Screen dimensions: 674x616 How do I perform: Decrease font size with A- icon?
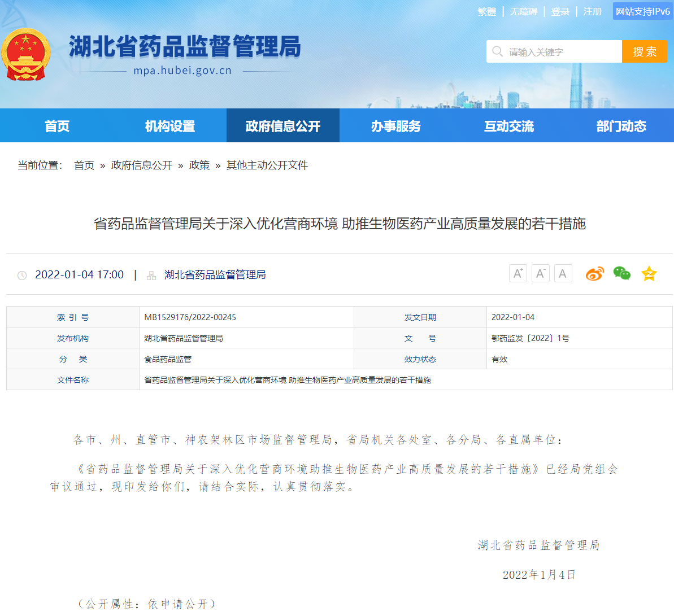(540, 274)
